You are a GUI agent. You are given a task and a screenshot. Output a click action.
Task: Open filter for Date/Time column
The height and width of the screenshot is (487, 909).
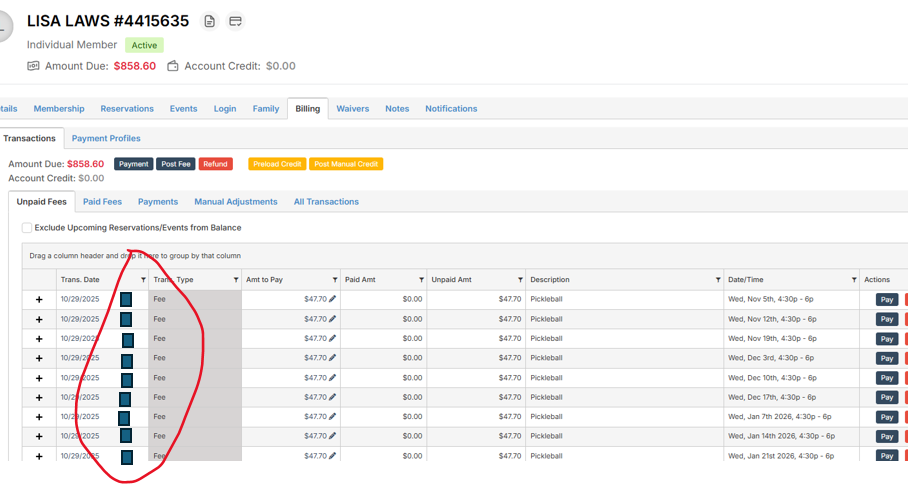853,280
